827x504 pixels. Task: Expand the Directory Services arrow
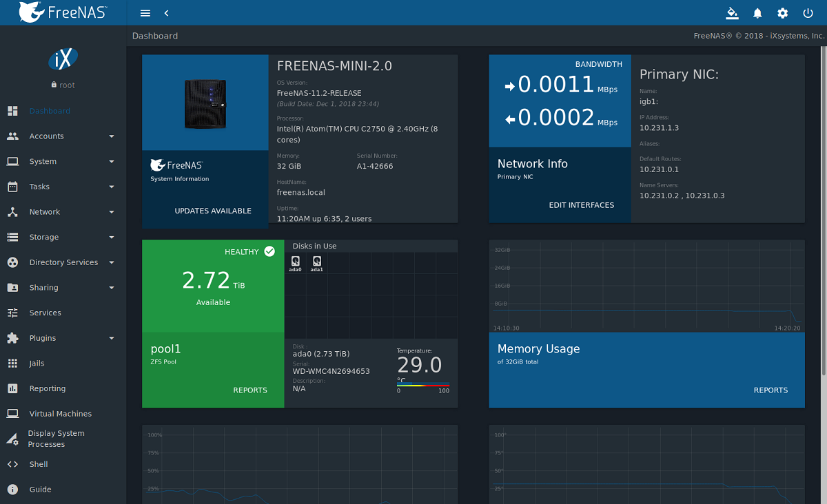point(112,262)
